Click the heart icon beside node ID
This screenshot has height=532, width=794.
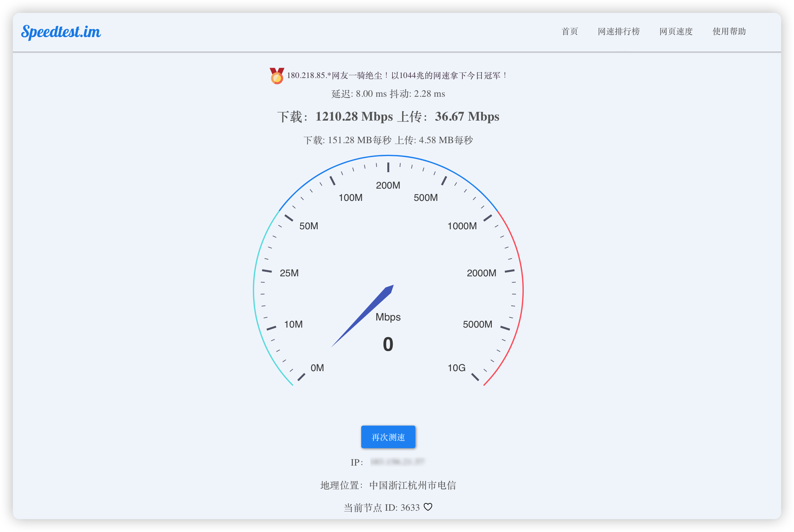pyautogui.click(x=428, y=507)
